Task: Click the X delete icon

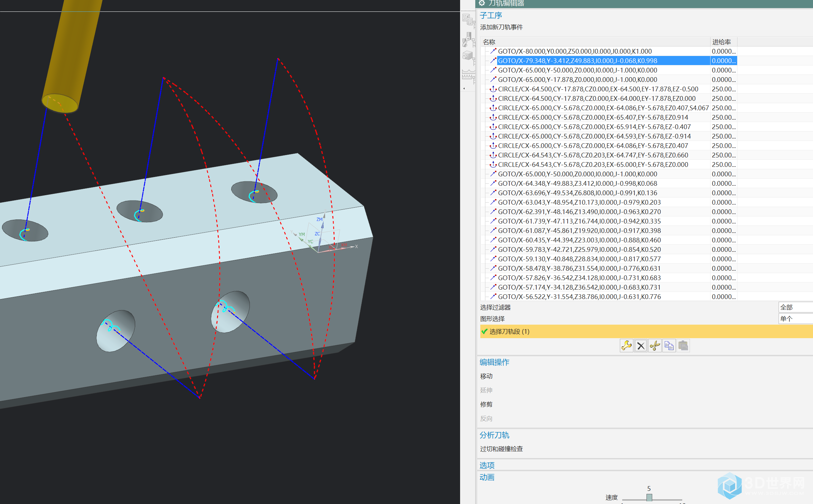Action: click(x=641, y=346)
